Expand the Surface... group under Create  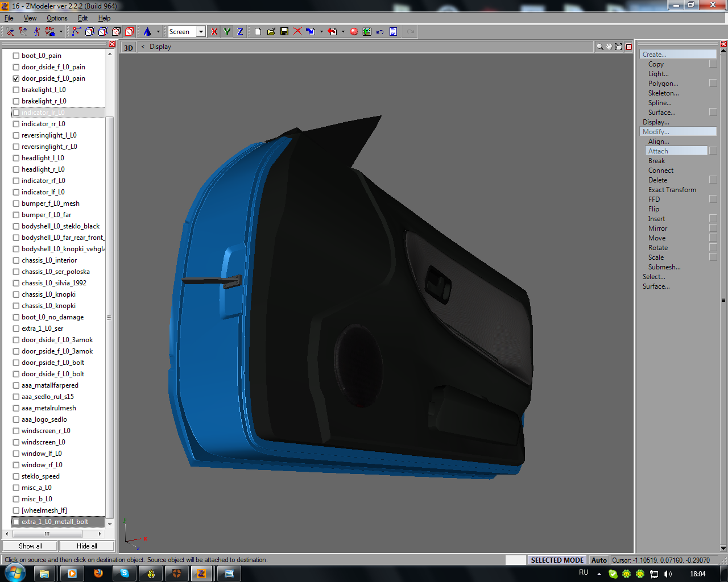point(661,113)
